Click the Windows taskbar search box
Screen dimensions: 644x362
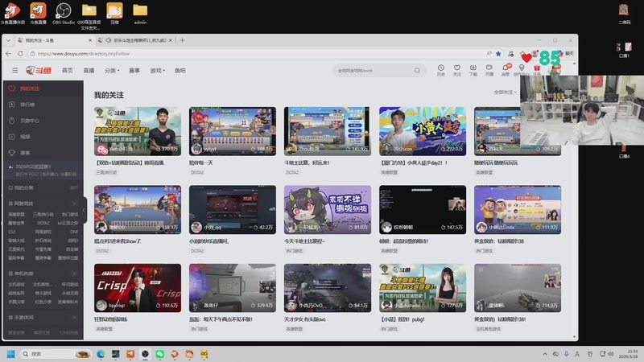56,354
